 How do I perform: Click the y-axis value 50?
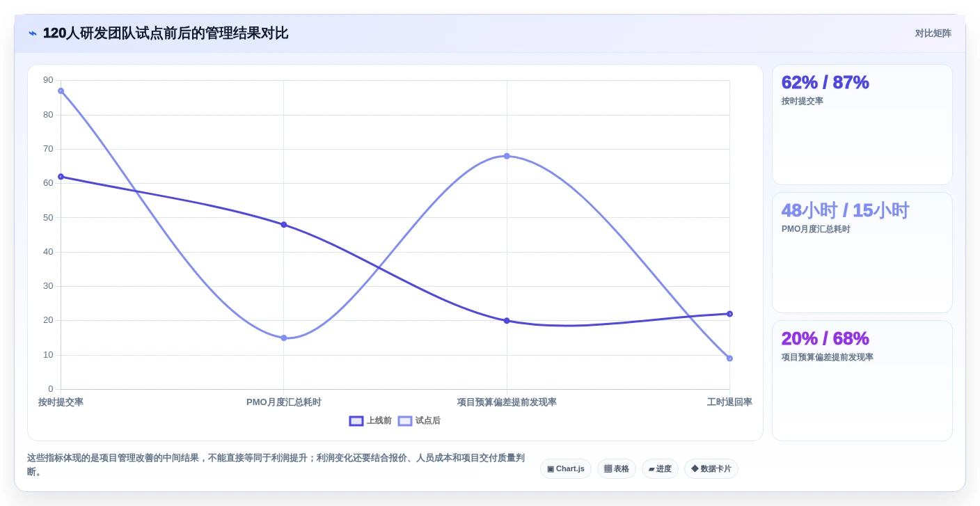pyautogui.click(x=48, y=217)
